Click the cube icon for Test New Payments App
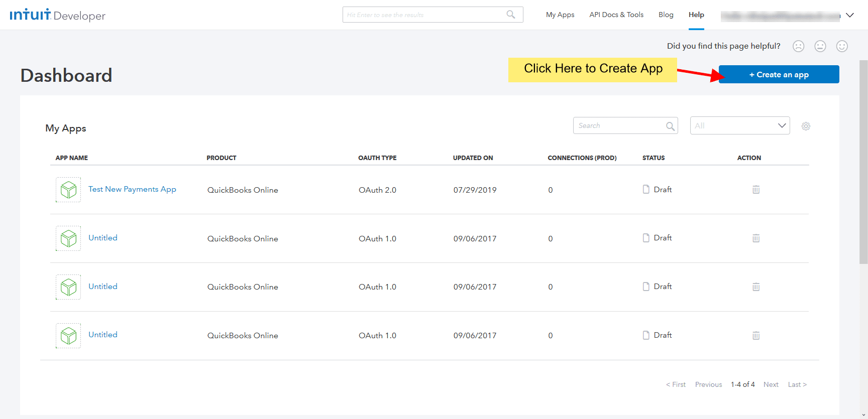Screen dimensions: 868x419 [68, 190]
